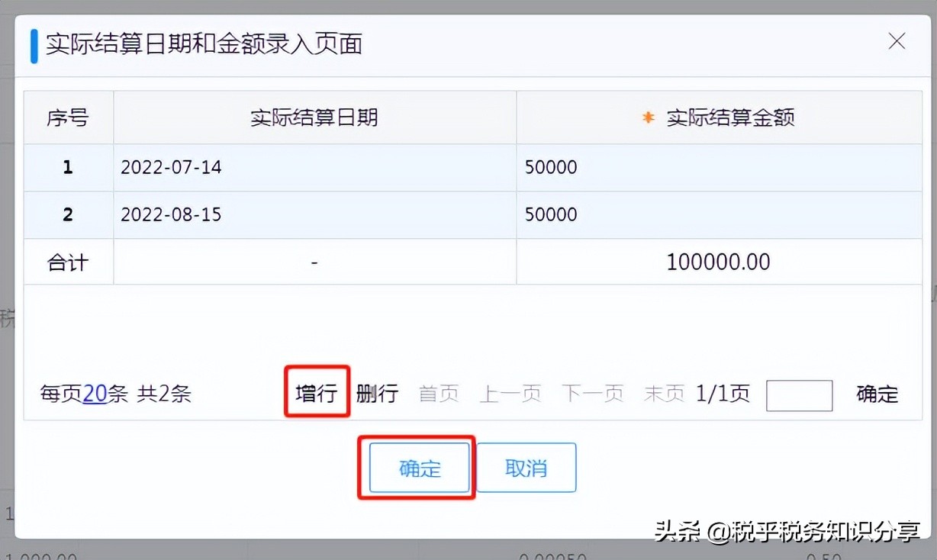937x560 pixels.
Task: Click 增行 to add a row
Action: 317,394
